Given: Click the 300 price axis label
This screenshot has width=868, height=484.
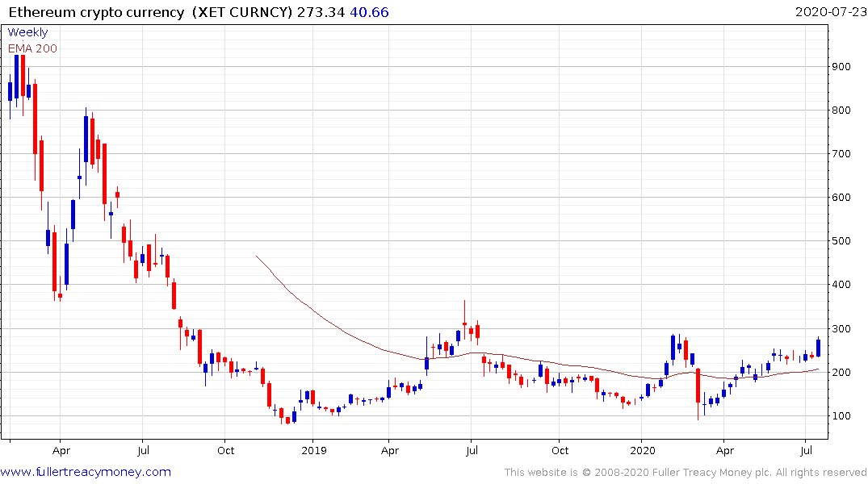Looking at the screenshot, I should [x=841, y=329].
